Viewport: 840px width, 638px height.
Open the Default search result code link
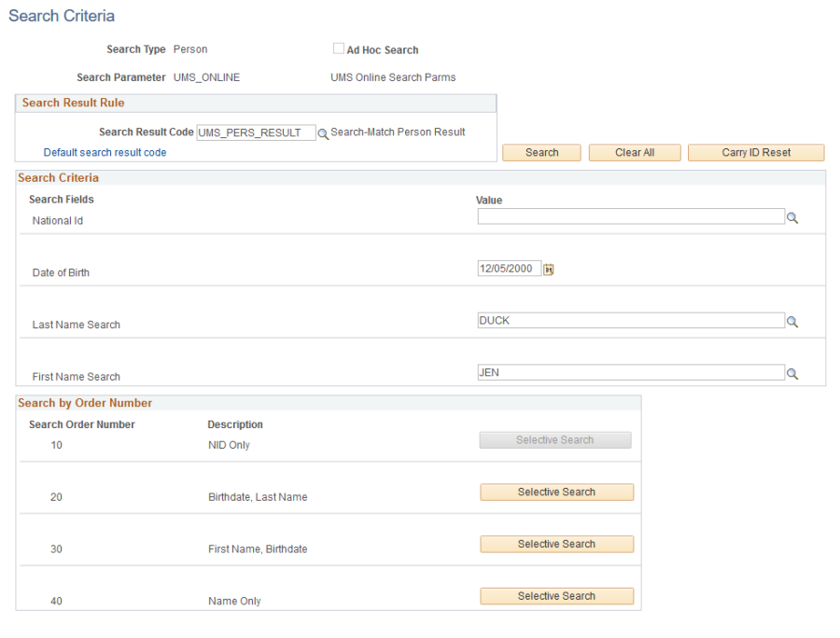[105, 153]
